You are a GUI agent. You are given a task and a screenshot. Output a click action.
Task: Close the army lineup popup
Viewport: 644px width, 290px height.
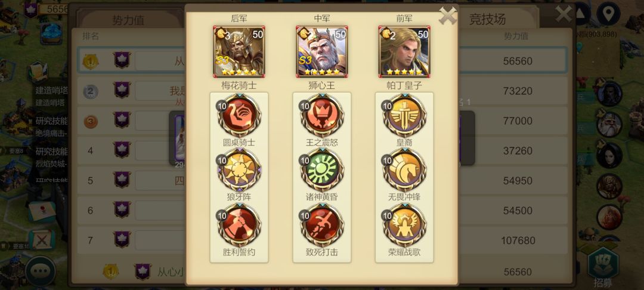tap(447, 16)
